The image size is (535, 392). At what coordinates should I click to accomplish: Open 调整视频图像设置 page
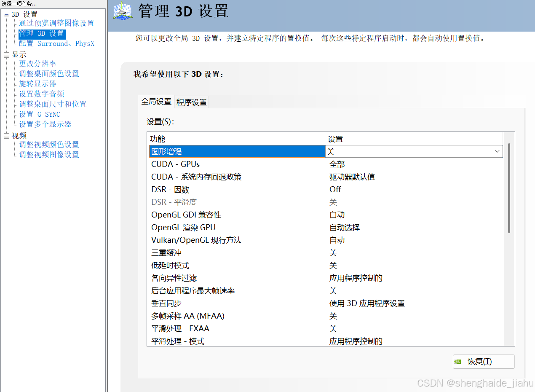(x=49, y=155)
